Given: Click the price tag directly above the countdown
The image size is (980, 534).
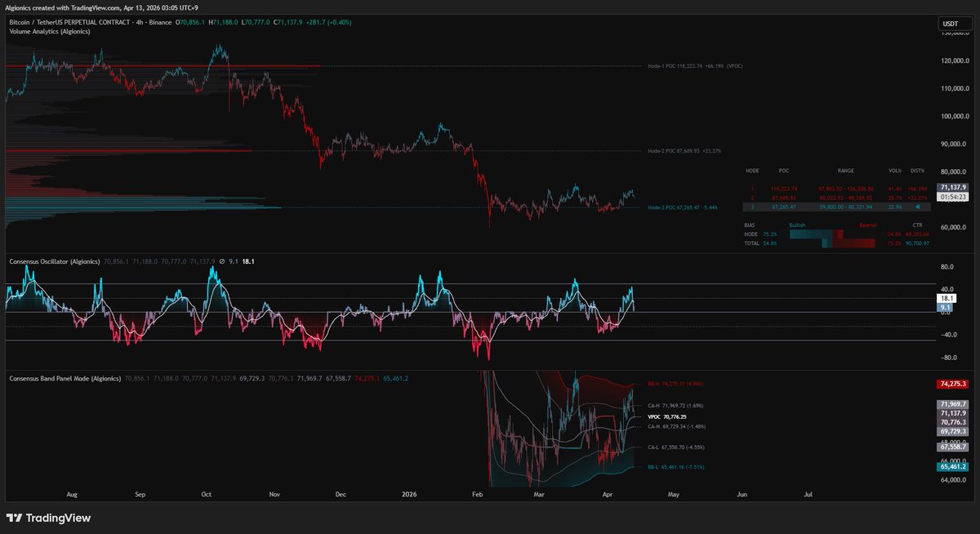Looking at the screenshot, I should [x=951, y=187].
